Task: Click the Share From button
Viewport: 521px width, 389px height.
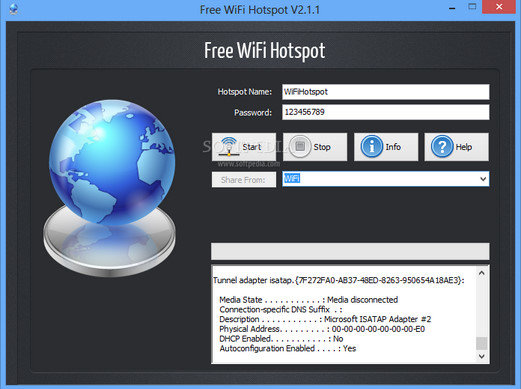Action: point(244,180)
